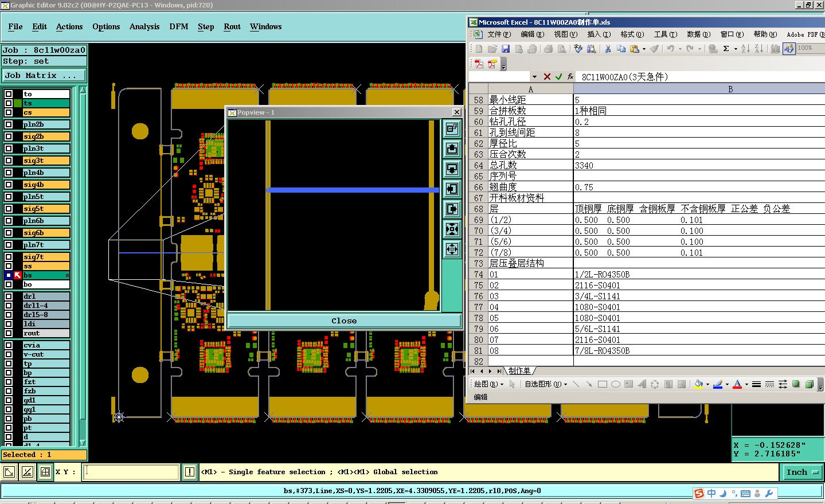The width and height of the screenshot is (825, 504).
Task: Click the Cut scissors icon in Excel
Action: pyautogui.click(x=608, y=49)
